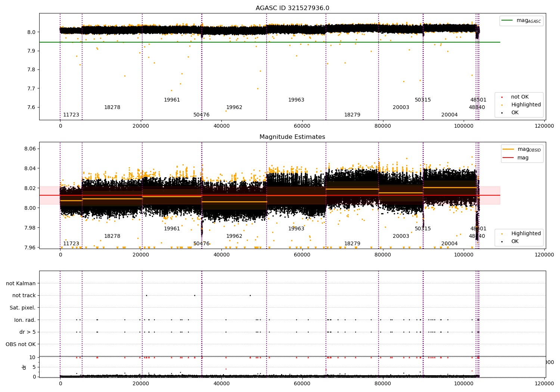The height and width of the screenshot is (392, 560).
Task: Click OBSID label 20004 in the AGASC plot
Action: pyautogui.click(x=449, y=115)
